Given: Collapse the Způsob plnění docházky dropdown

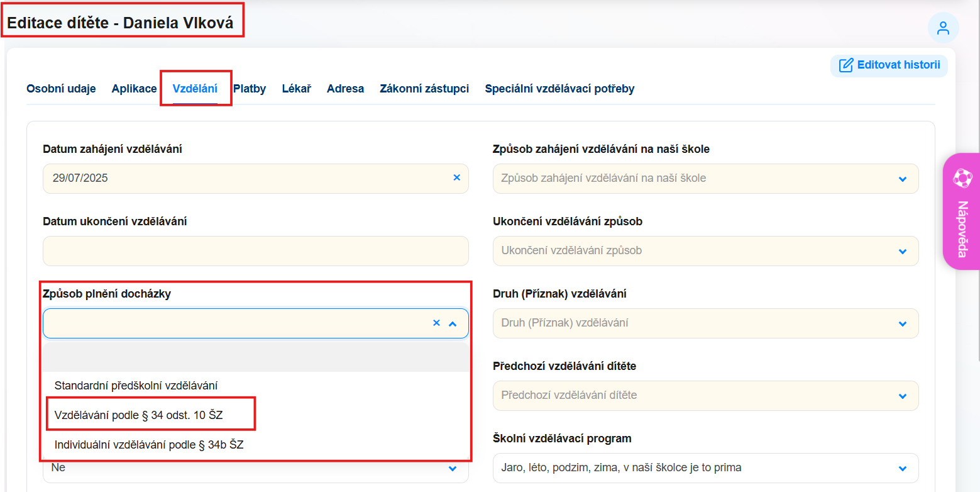Looking at the screenshot, I should point(453,323).
